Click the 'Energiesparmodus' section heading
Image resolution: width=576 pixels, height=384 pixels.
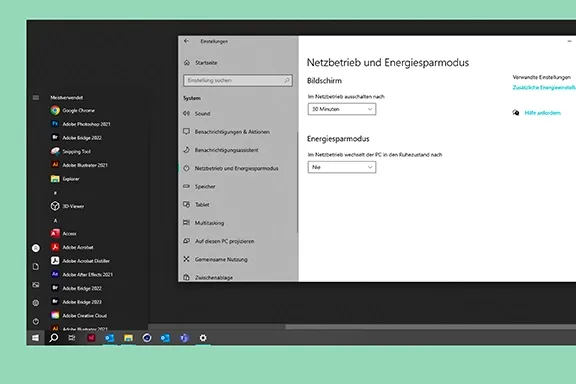click(338, 139)
